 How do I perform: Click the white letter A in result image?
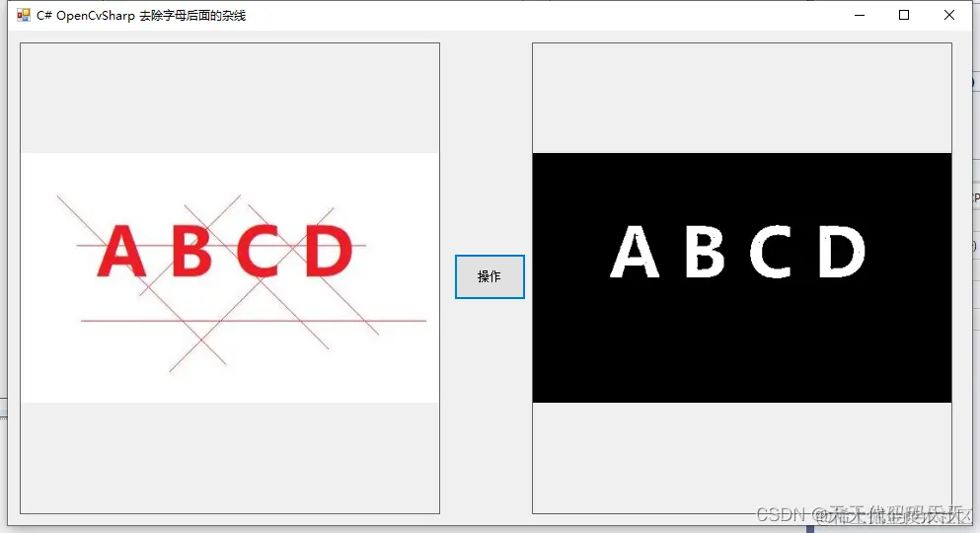(x=635, y=251)
